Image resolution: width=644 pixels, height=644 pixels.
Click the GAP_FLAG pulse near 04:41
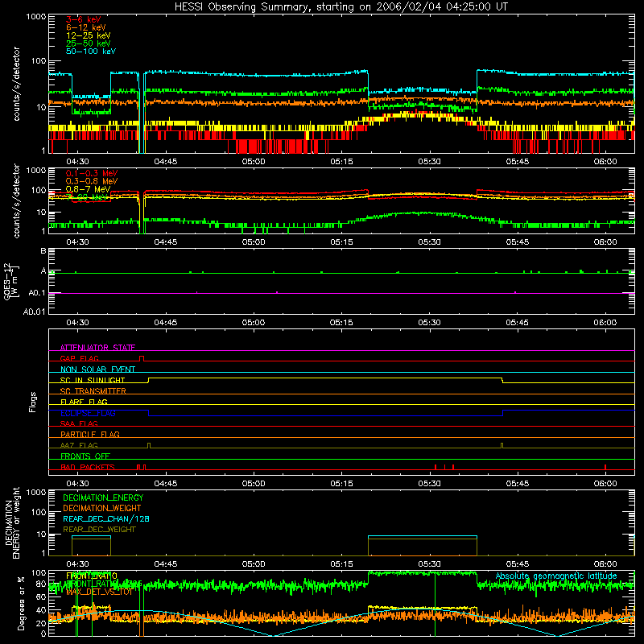[x=142, y=358]
